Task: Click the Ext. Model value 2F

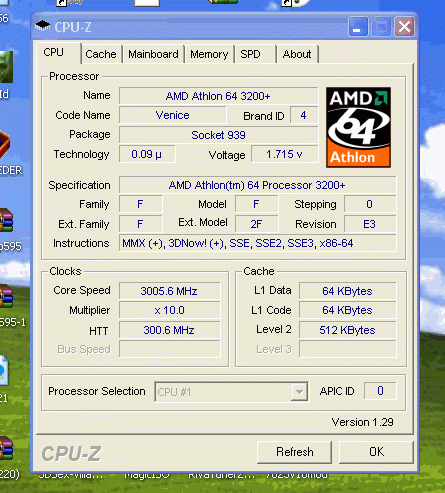Action: pos(256,224)
